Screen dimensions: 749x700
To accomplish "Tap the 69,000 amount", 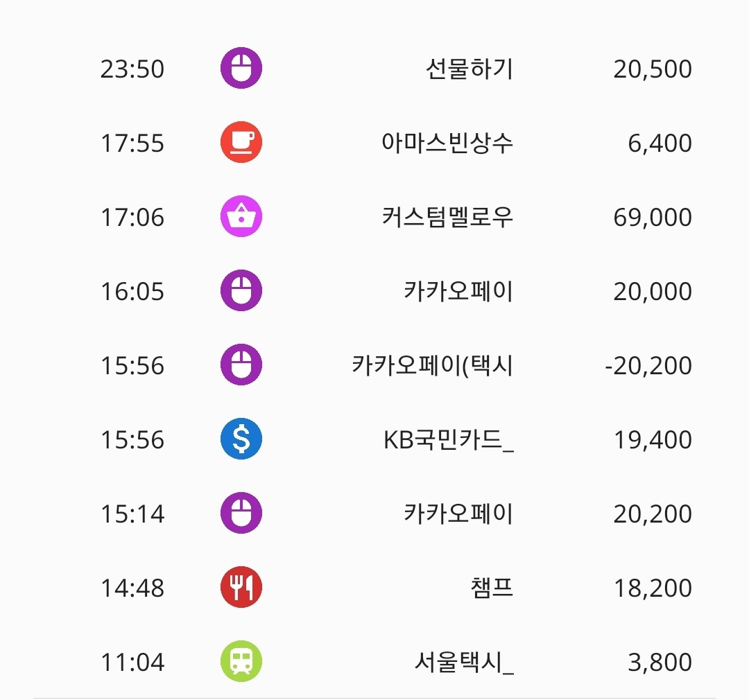I will pyautogui.click(x=653, y=217).
